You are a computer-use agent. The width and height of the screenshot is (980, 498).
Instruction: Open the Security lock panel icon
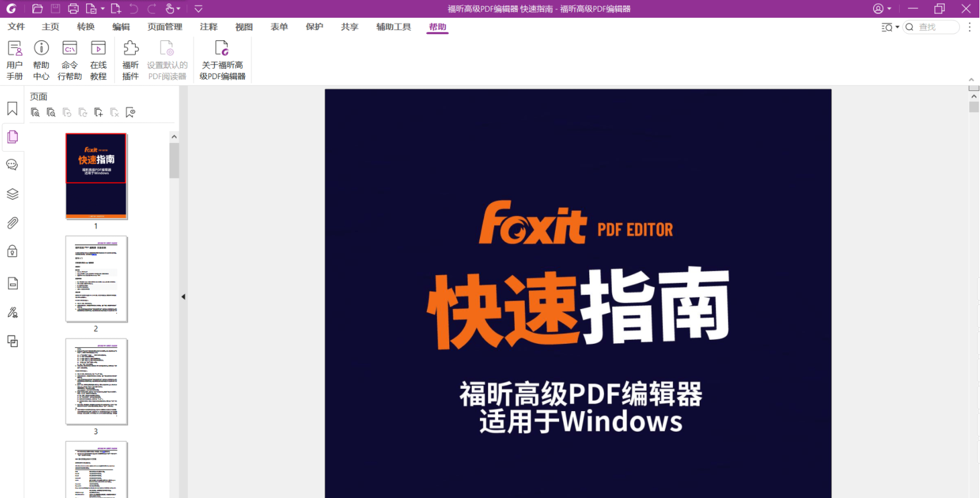pyautogui.click(x=12, y=252)
